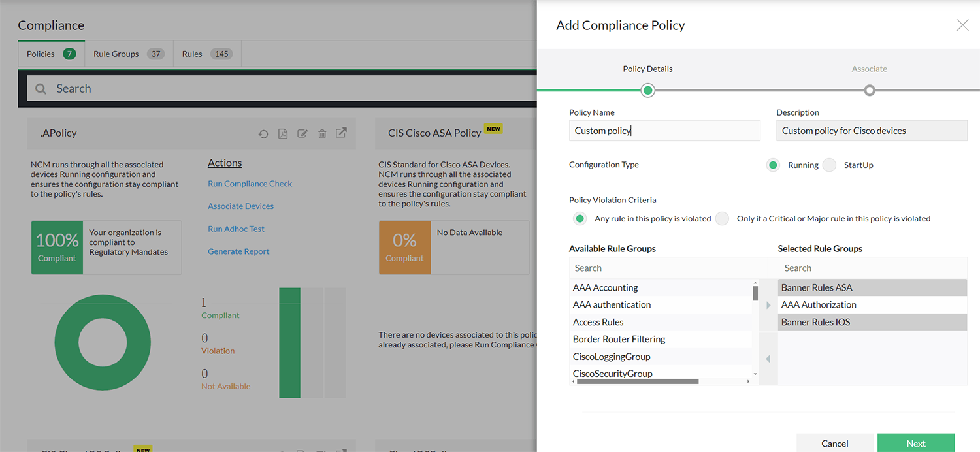Click Run Compliance Check for .APolicy

[x=250, y=184]
